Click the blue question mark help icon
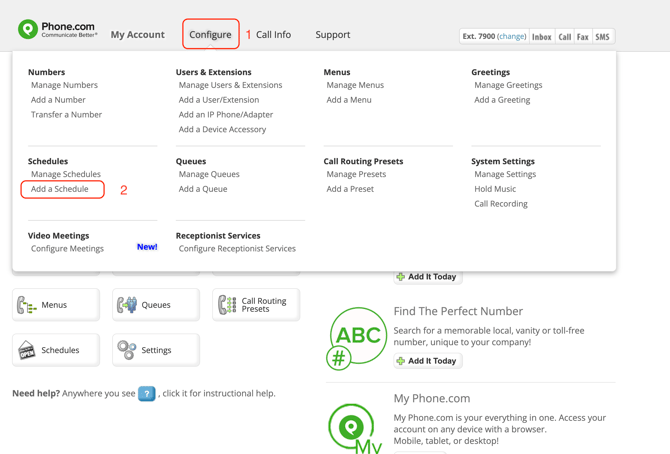Screen dimensions: 670x454 [x=147, y=394]
